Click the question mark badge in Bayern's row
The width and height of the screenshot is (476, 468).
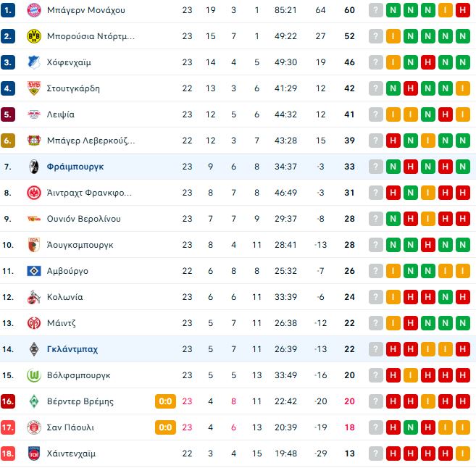[x=375, y=10]
